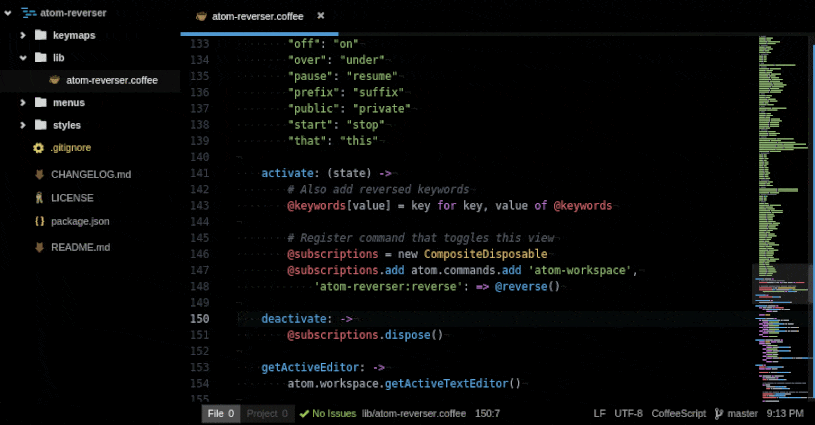Click the styles folder icon
Viewport: 815px width, 425px height.
coord(41,125)
